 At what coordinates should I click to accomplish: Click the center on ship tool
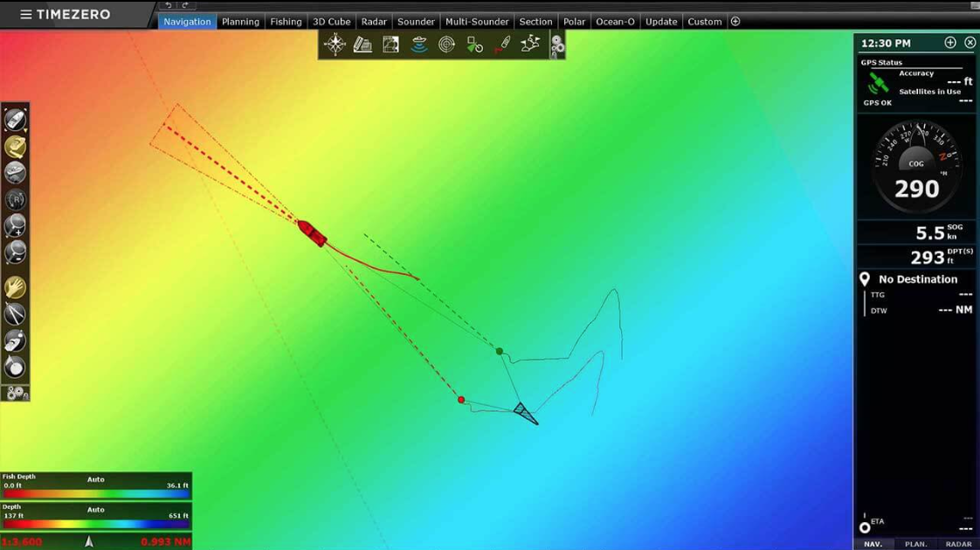(x=15, y=120)
